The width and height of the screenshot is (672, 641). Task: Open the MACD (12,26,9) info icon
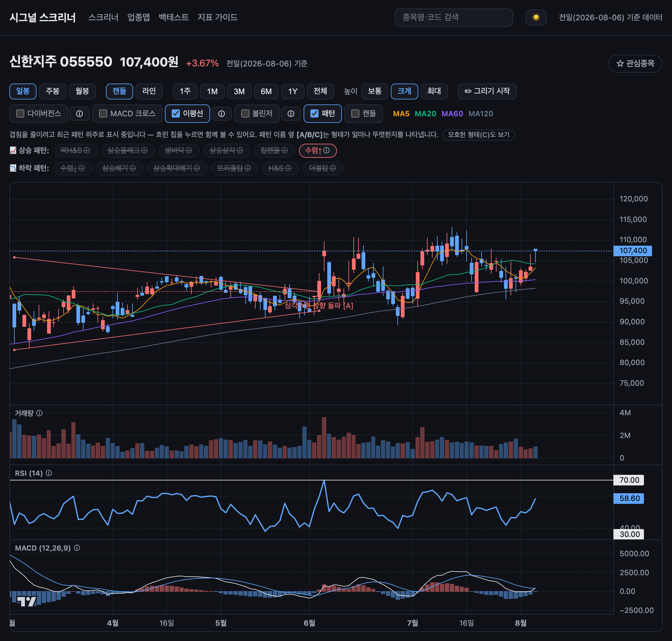pos(77,548)
